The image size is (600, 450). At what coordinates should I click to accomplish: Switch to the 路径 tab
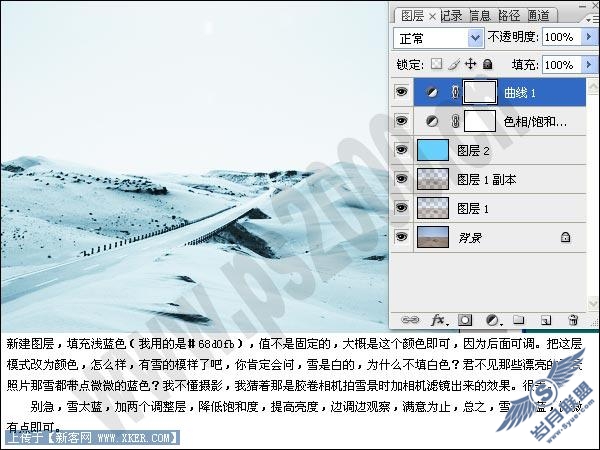click(509, 16)
